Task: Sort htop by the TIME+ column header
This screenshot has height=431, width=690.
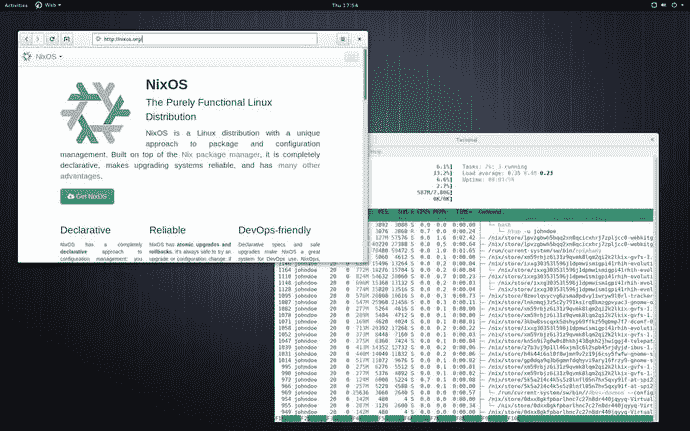Action: click(464, 212)
